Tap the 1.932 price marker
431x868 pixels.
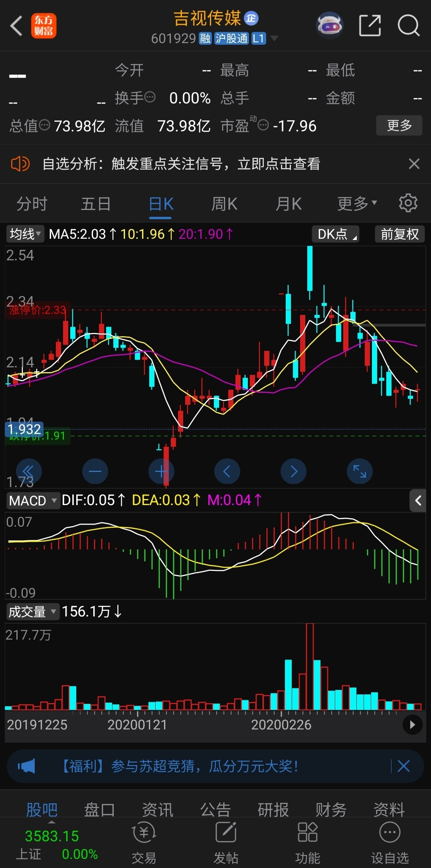click(24, 429)
